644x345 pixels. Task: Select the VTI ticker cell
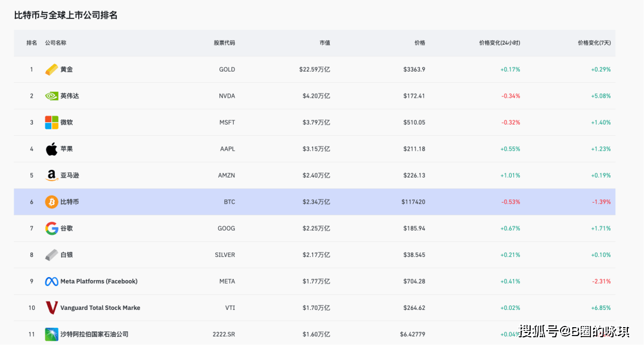click(x=230, y=307)
